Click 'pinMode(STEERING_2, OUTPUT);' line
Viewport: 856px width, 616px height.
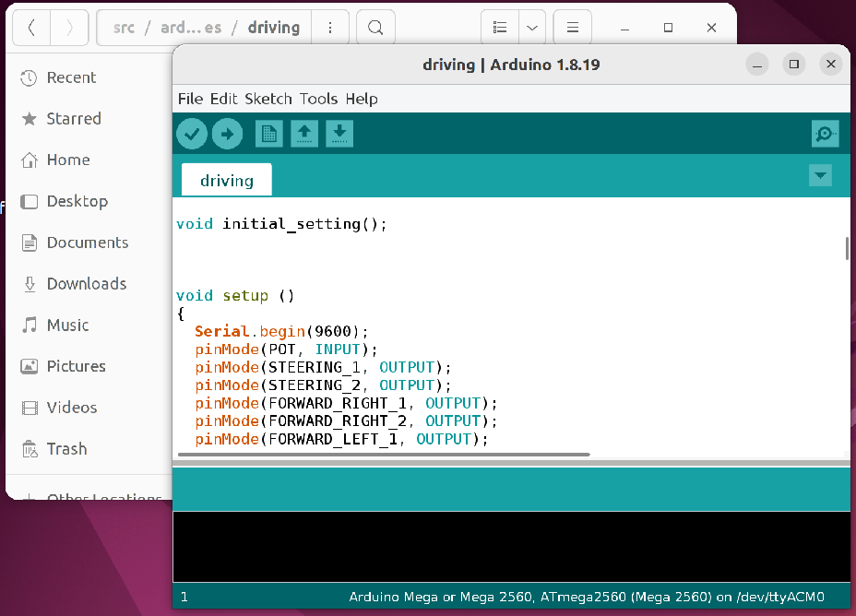coord(323,385)
